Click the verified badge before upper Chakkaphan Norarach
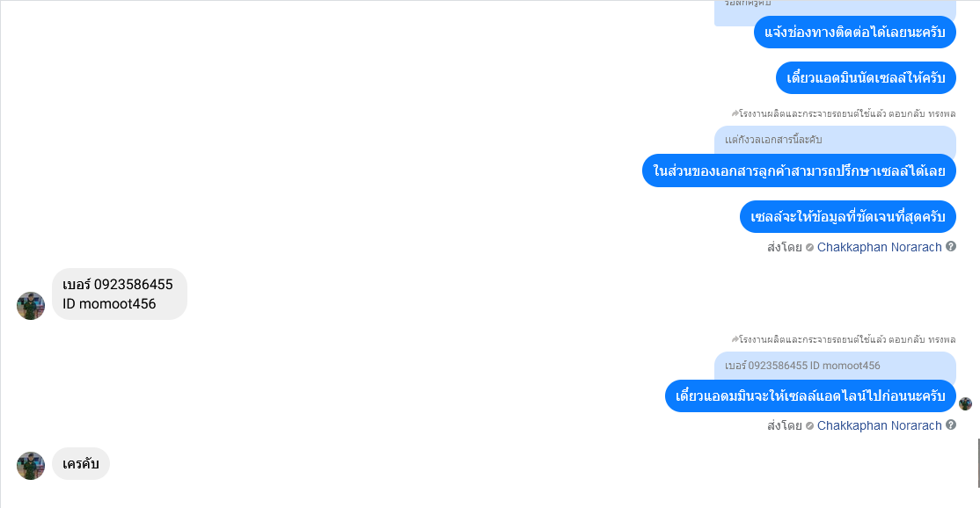The height and width of the screenshot is (508, 980). (809, 248)
